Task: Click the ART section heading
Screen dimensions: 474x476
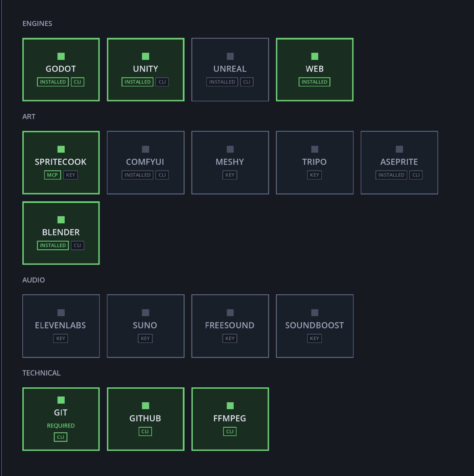Action: (29, 116)
